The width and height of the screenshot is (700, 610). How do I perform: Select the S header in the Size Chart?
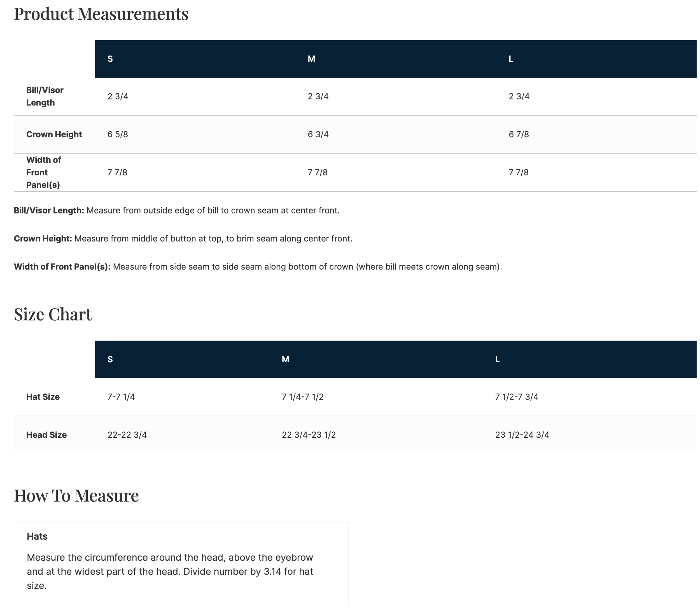click(110, 359)
